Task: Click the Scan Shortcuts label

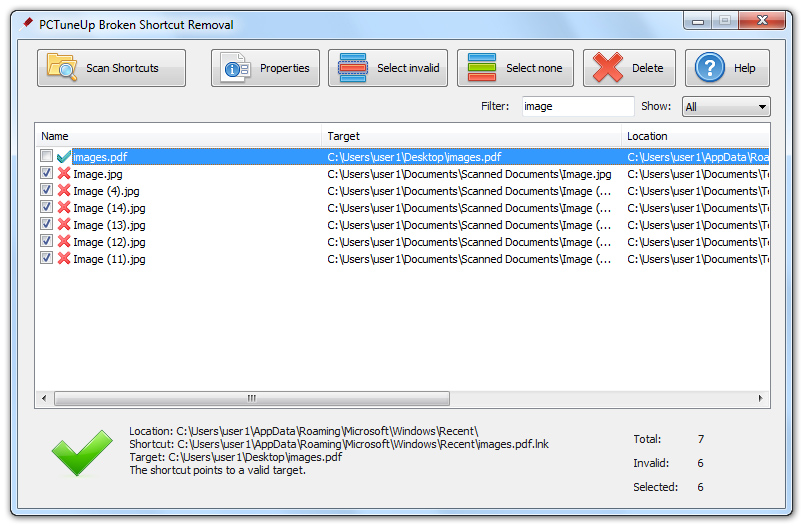Action: point(122,68)
